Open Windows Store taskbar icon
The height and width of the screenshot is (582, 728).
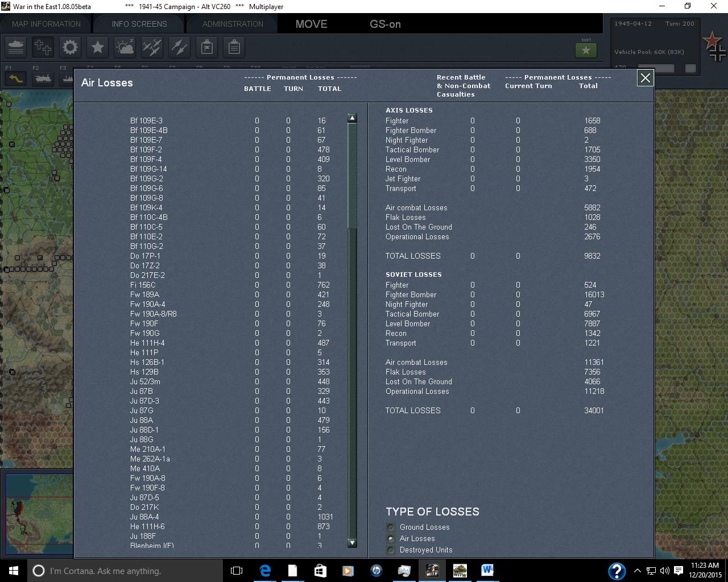pyautogui.click(x=320, y=571)
